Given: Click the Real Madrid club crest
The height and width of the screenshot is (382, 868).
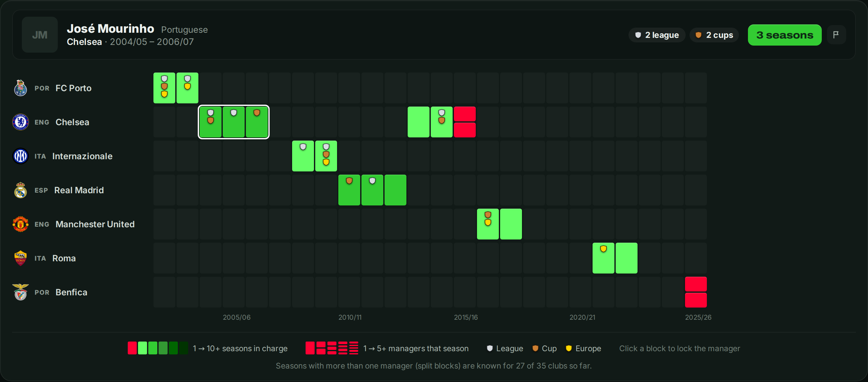Looking at the screenshot, I should (20, 190).
